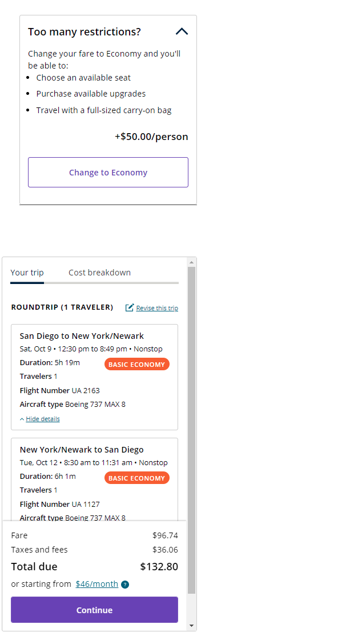Image resolution: width=350 pixels, height=644 pixels.
Task: Click the Too many restrictions heading
Action: pyautogui.click(x=85, y=31)
